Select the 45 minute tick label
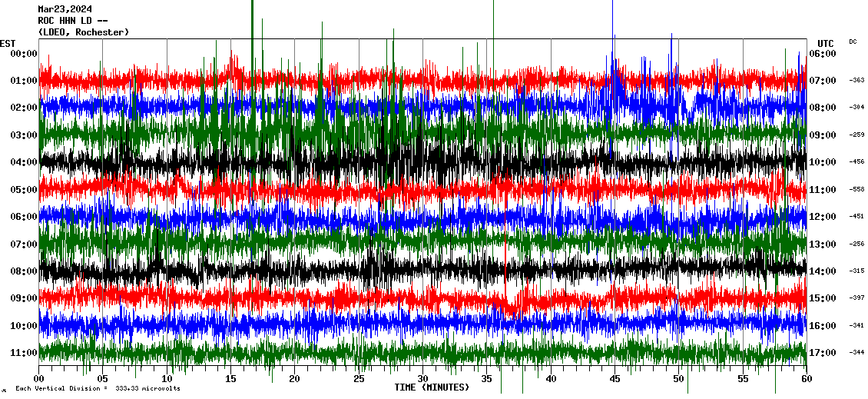 (x=615, y=379)
